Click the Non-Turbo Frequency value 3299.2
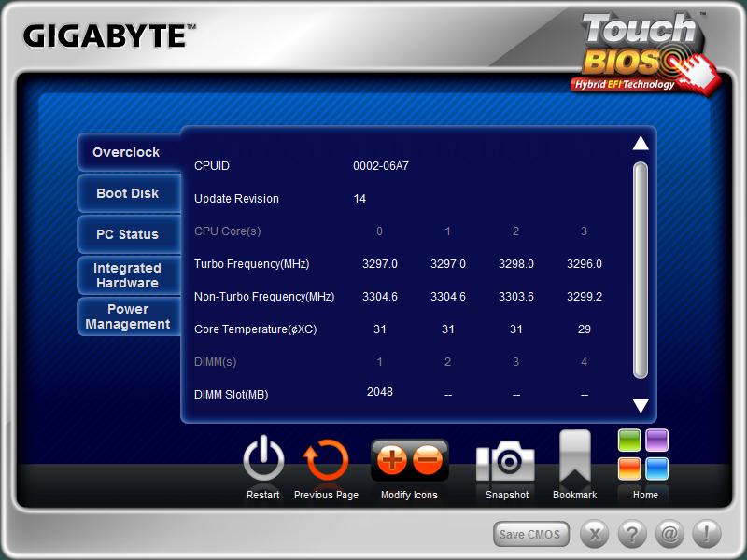The height and width of the screenshot is (560, 747). coord(585,297)
